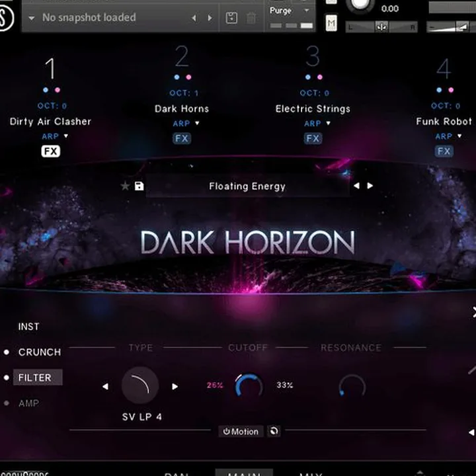The width and height of the screenshot is (476, 476).
Task: Click the delete snapshot trash icon
Action: pos(251,18)
